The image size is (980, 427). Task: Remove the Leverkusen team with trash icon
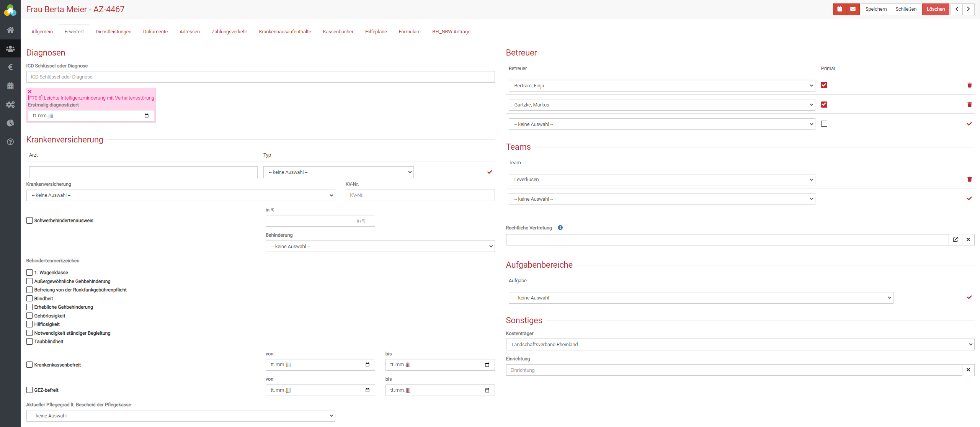click(969, 179)
